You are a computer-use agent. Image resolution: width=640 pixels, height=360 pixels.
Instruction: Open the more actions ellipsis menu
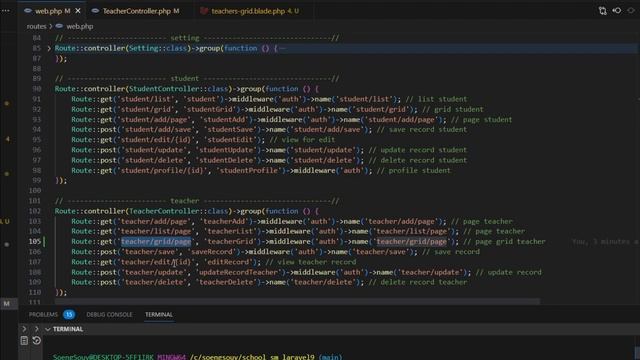[6, 11]
